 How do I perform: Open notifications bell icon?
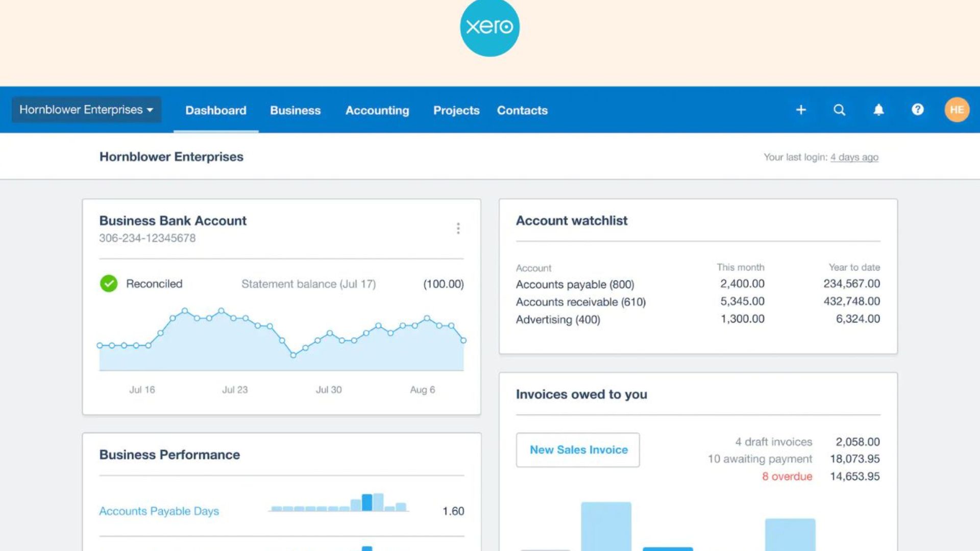(x=878, y=110)
